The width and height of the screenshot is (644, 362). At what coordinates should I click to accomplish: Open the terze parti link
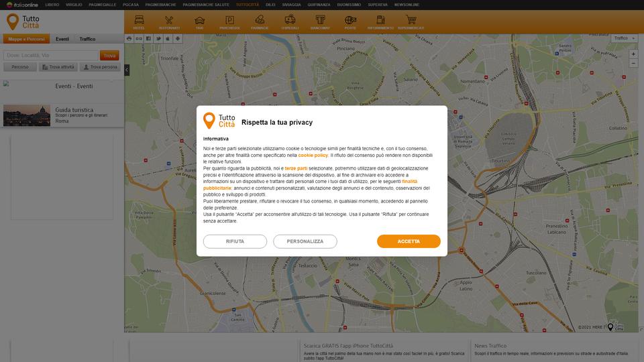pos(296,168)
